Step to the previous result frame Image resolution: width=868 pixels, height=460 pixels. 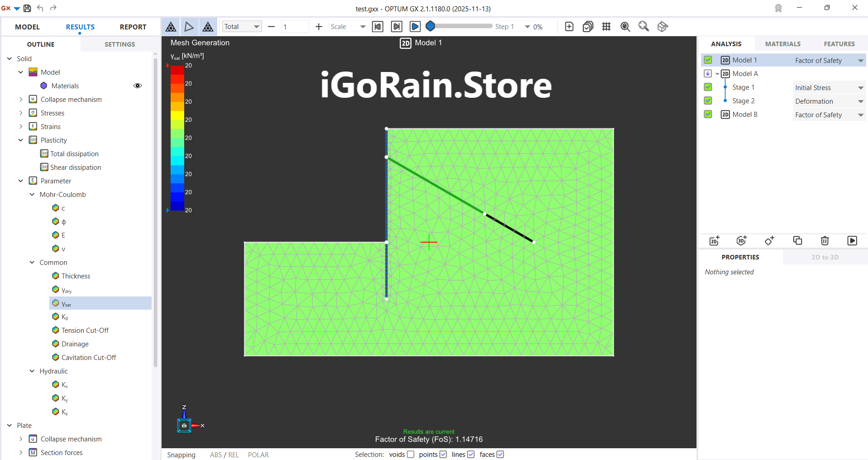point(377,27)
